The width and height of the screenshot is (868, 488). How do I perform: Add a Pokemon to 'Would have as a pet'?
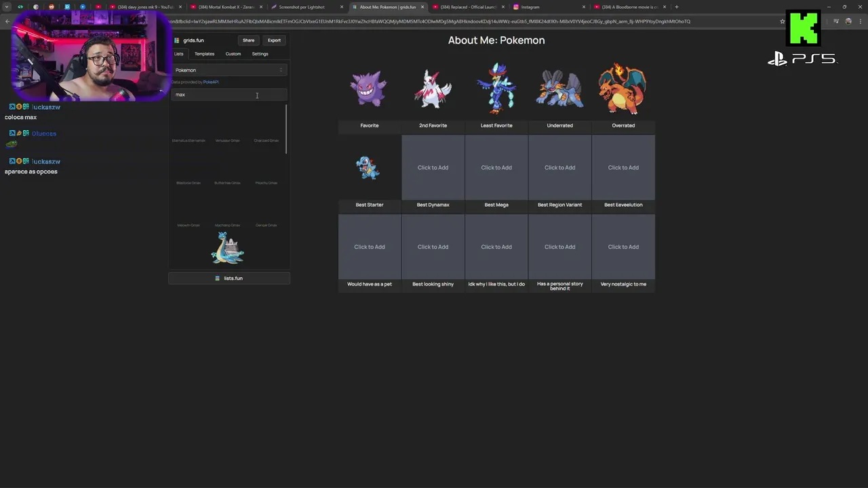coord(370,247)
